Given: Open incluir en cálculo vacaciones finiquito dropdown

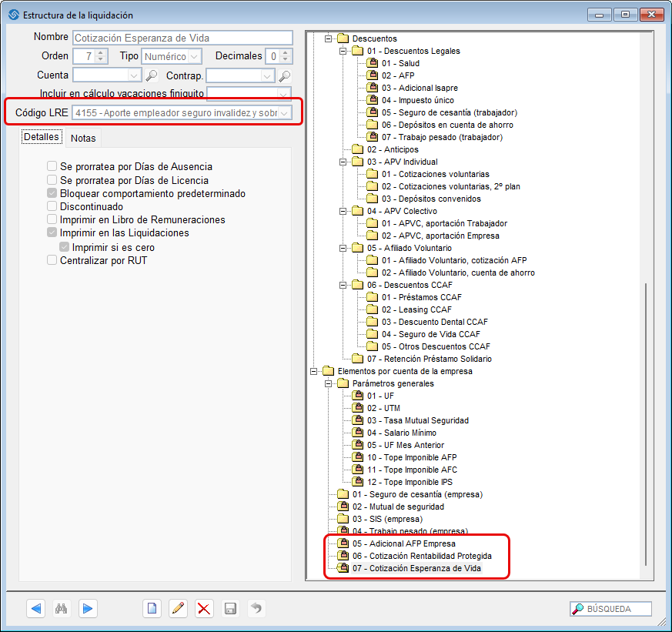Looking at the screenshot, I should (x=283, y=93).
